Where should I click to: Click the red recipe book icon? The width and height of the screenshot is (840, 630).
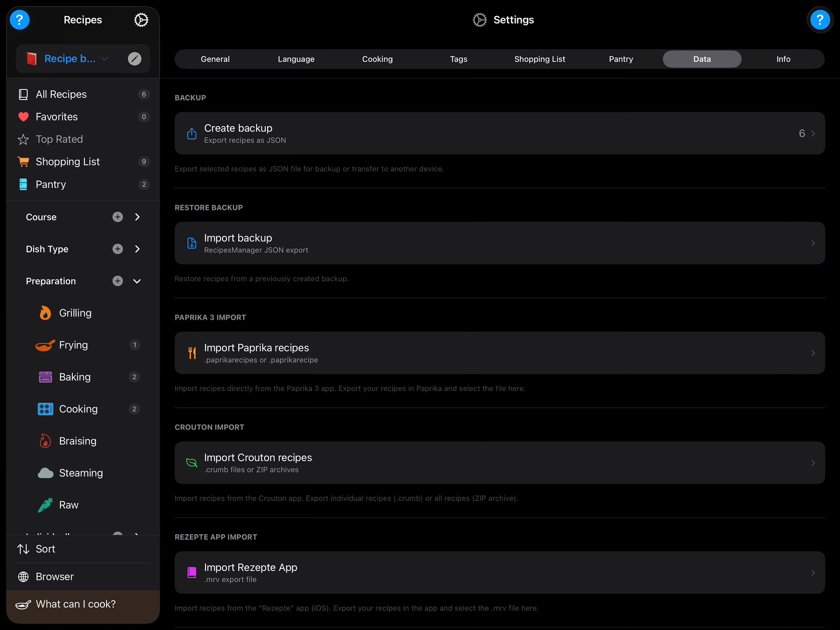pyautogui.click(x=31, y=59)
